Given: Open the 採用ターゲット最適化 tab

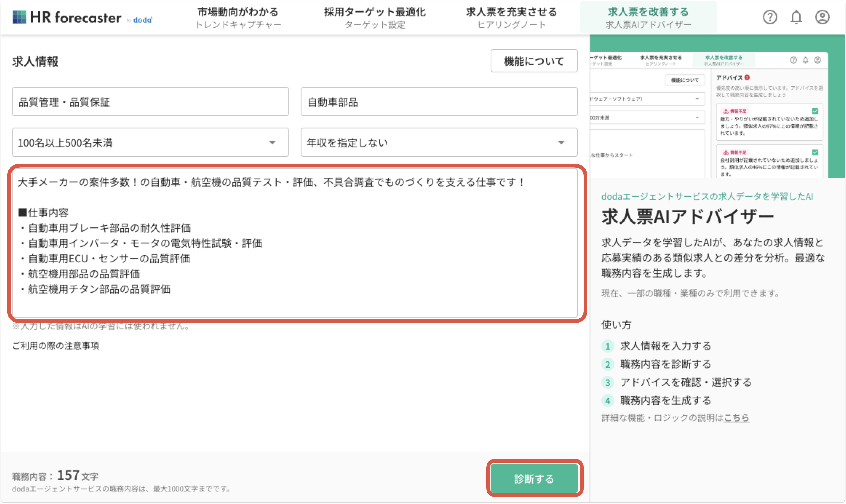Looking at the screenshot, I should click(375, 18).
